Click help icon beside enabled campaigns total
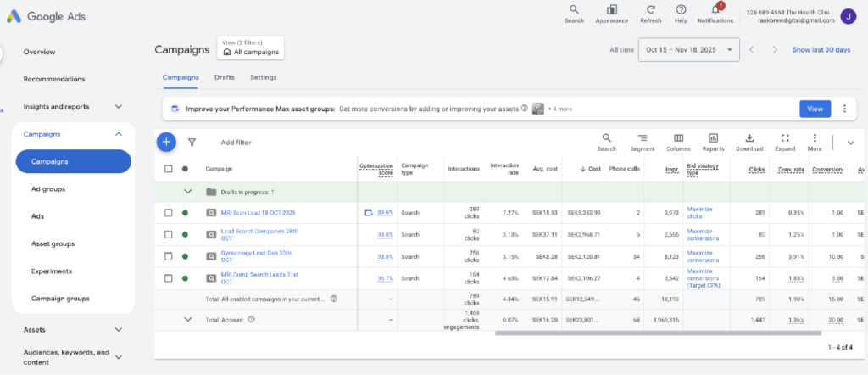The width and height of the screenshot is (868, 375). 334,299
